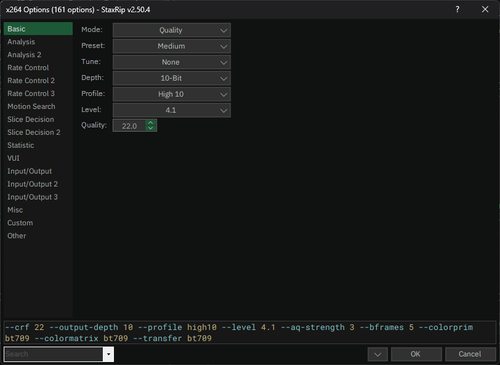Open the Depth dropdown showing 10-Bit
500x365 pixels.
(172, 78)
